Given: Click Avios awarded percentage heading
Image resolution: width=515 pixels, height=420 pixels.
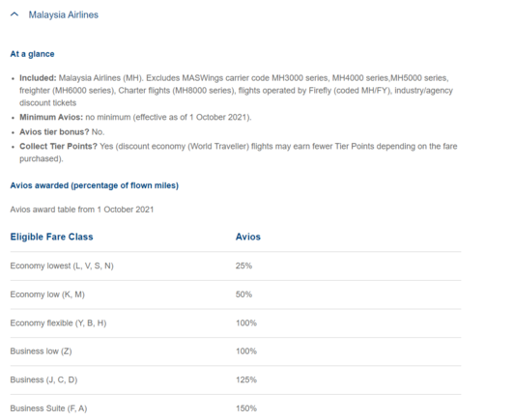Looking at the screenshot, I should coord(95,185).
